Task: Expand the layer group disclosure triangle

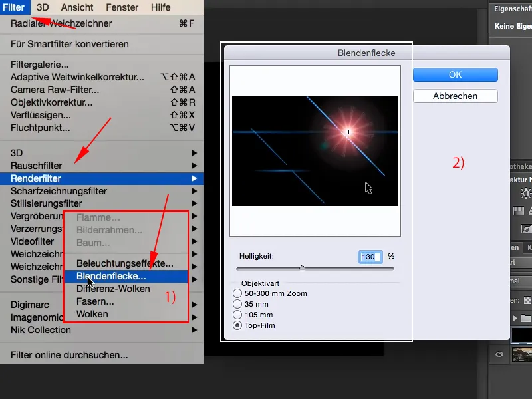Action: click(x=515, y=319)
